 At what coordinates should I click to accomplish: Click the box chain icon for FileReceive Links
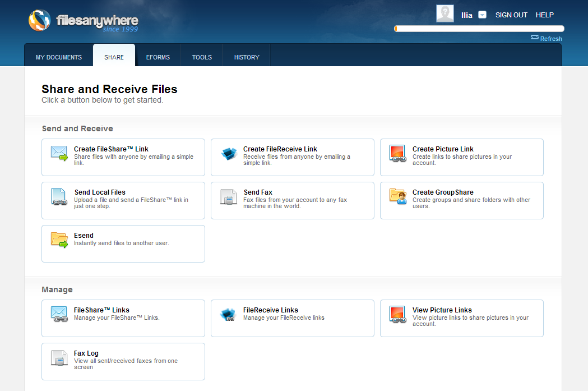[228, 315]
